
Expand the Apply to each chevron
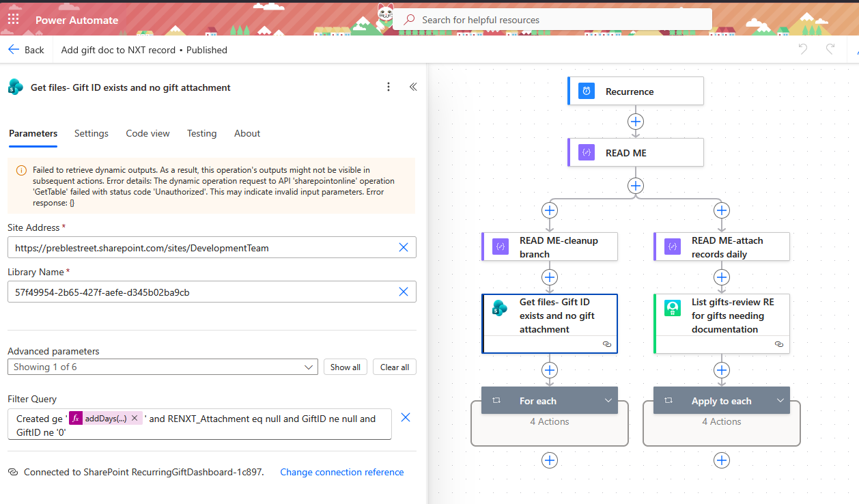[x=780, y=401]
